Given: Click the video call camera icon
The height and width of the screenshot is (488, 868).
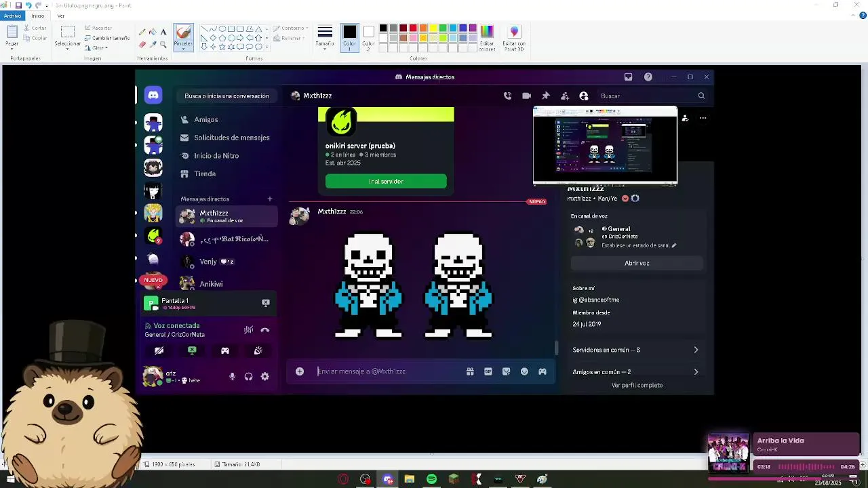Looking at the screenshot, I should 526,96.
